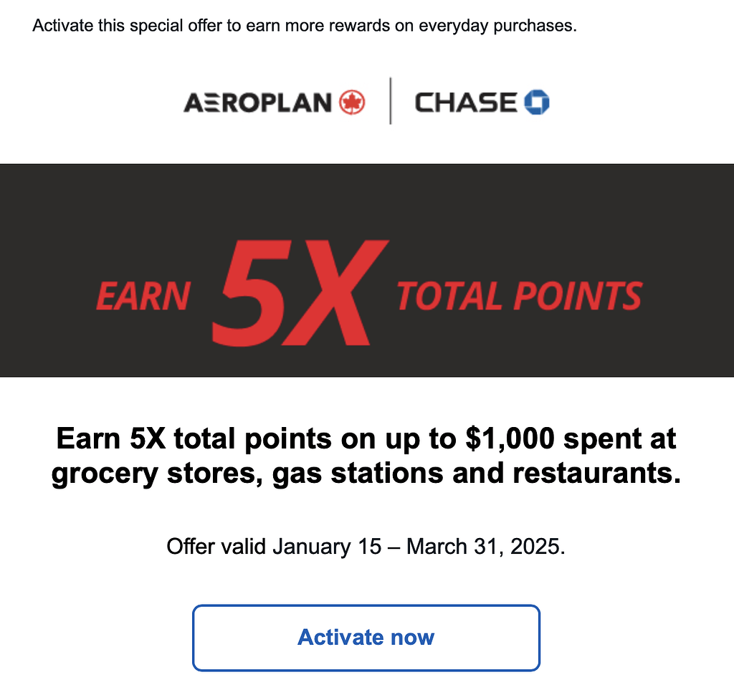The image size is (734, 700).
Task: Click the "March 31, 2025" end date
Action: (486, 547)
